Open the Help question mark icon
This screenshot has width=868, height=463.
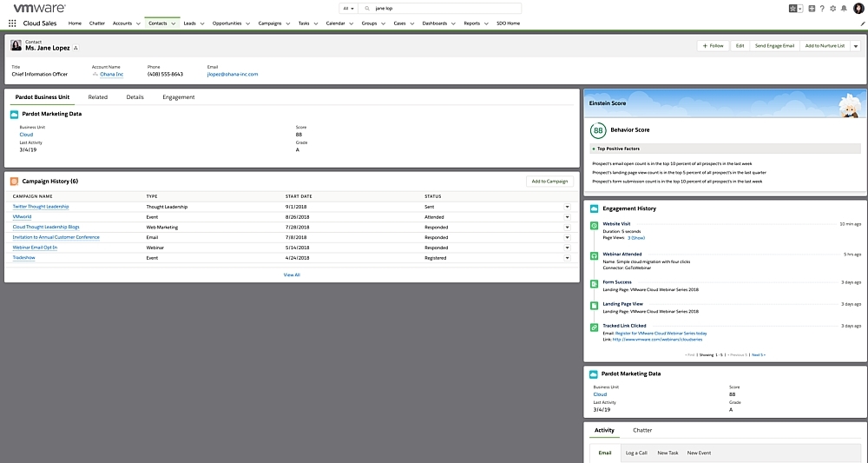point(823,8)
